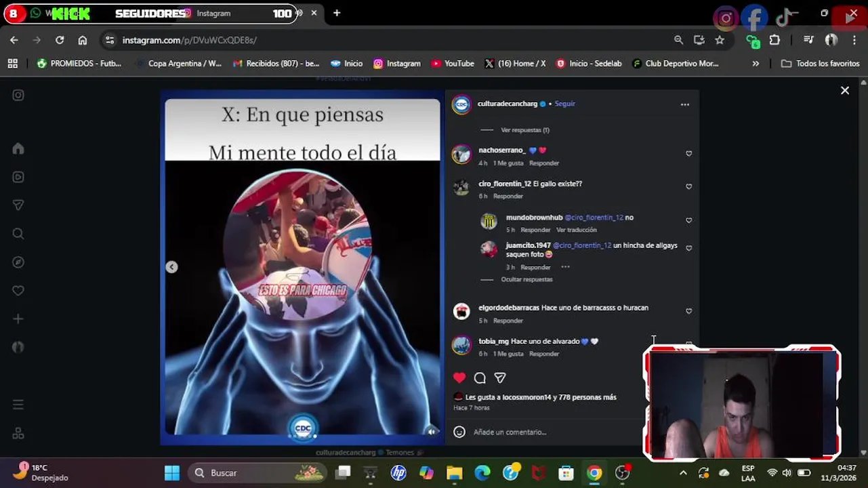Like nachoserrano_ comment
The image size is (868, 488).
click(x=688, y=154)
